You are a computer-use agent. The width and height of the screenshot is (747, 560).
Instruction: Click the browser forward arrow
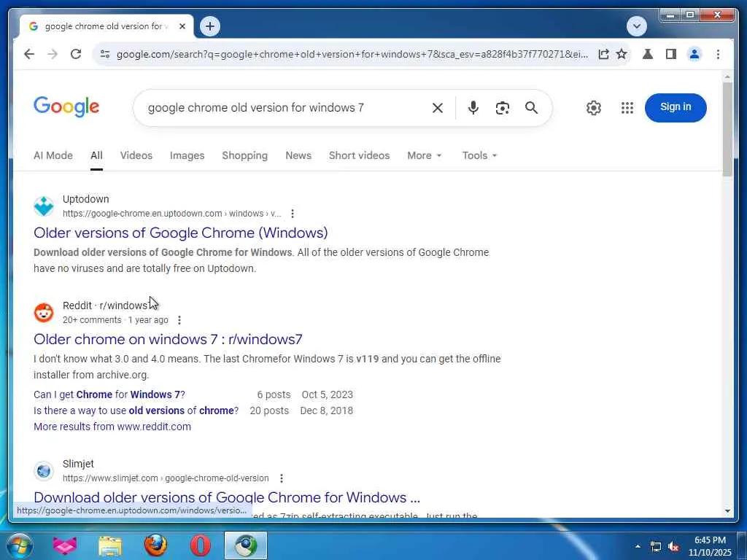pyautogui.click(x=53, y=54)
